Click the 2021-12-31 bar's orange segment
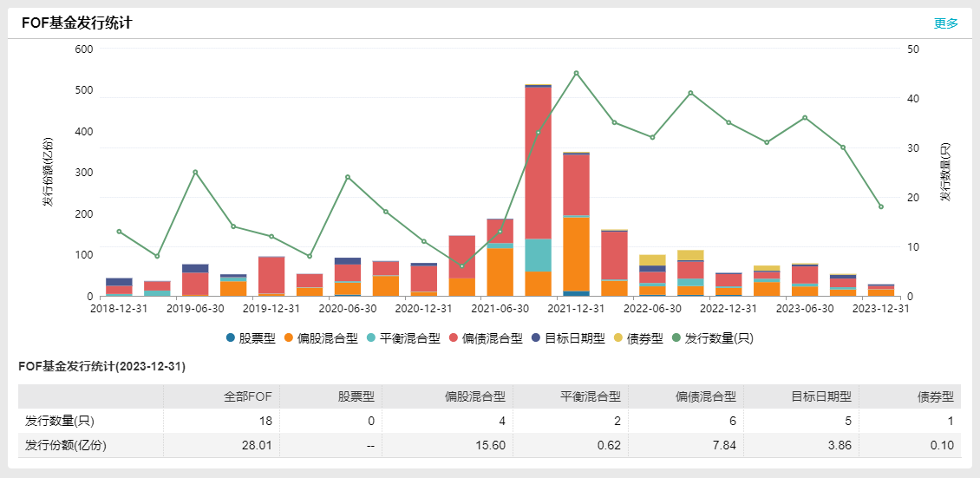 point(576,253)
